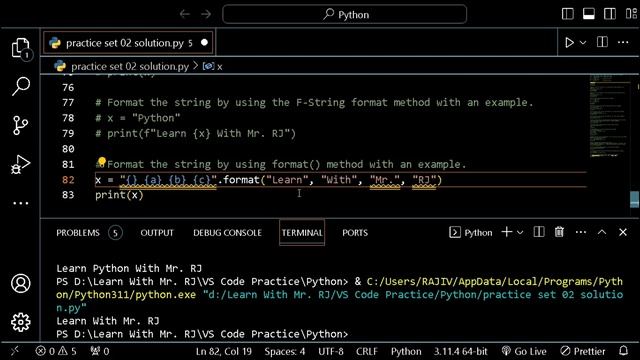Open the Search view in activity bar
This screenshot has height=360, width=640.
[20, 87]
